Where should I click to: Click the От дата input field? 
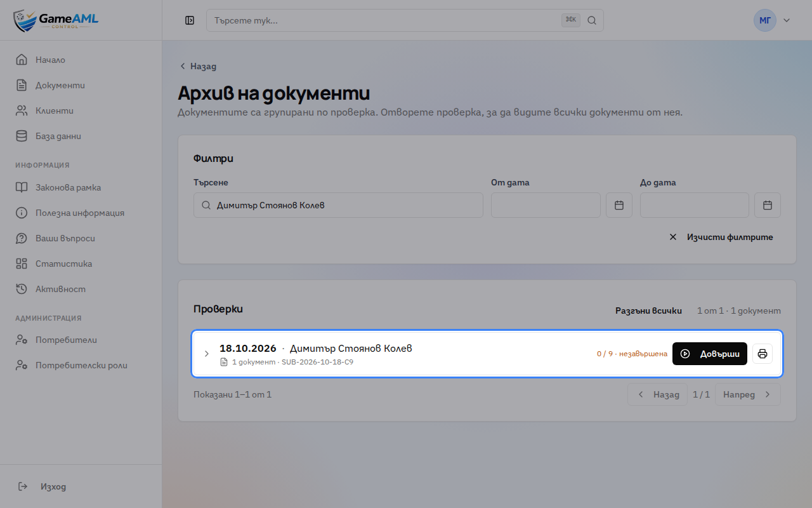tap(546, 205)
